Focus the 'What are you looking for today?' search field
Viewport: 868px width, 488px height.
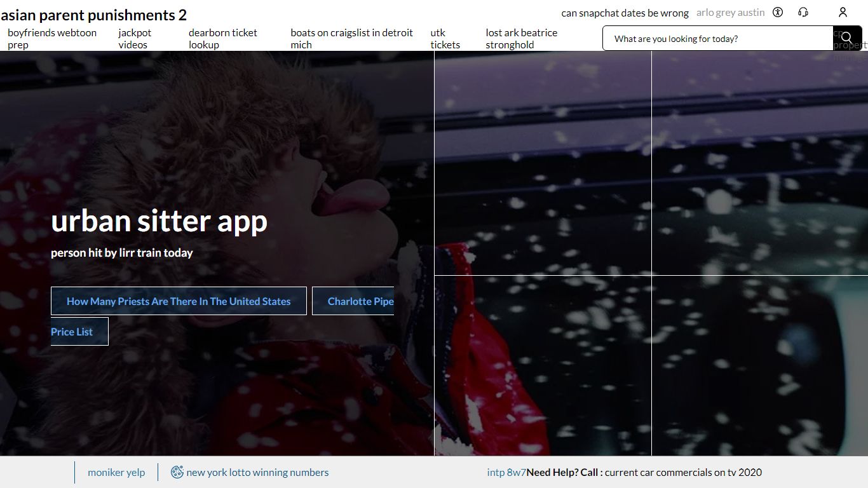[x=717, y=38]
